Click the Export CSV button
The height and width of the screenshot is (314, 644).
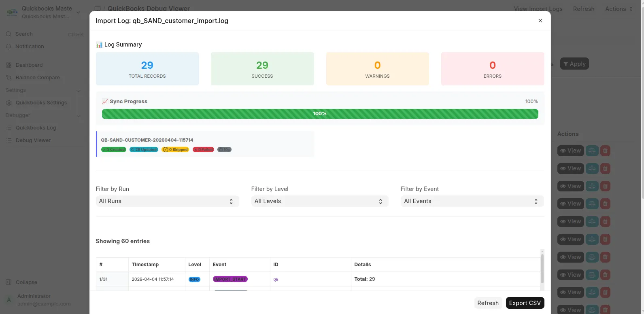525,303
